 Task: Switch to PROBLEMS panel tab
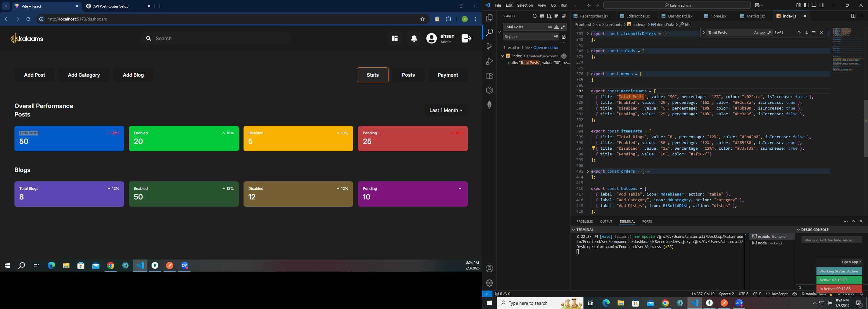584,221
